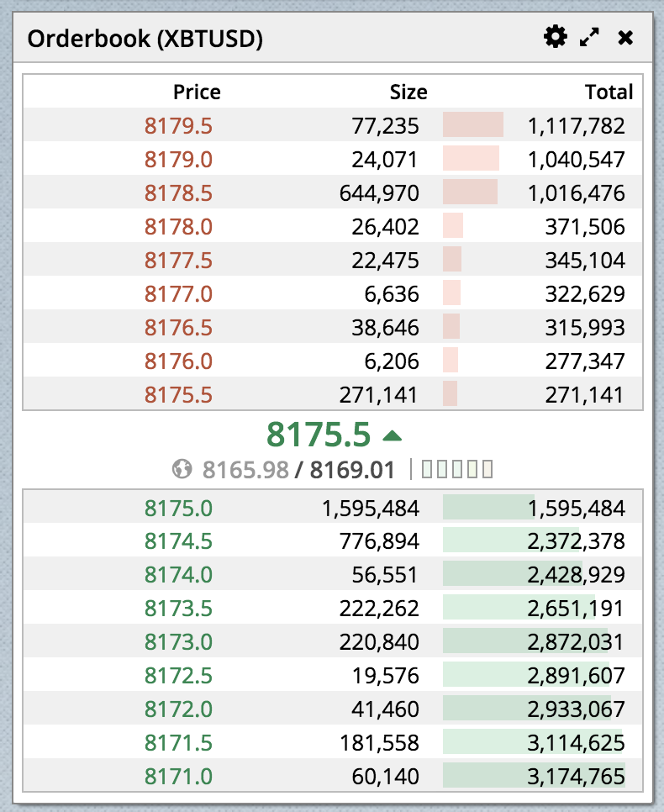
Task: Click green up-arrow next to 8175.5
Action: pyautogui.click(x=392, y=435)
